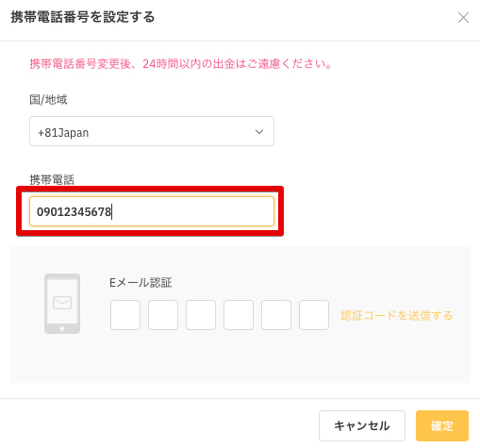Focus the mobile phone number input field
Screen dimensions: 480x448
152,211
